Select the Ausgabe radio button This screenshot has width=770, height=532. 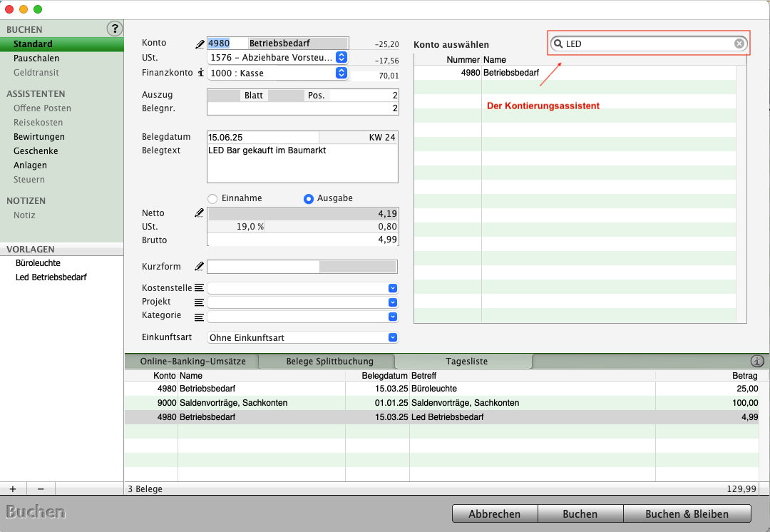(309, 199)
